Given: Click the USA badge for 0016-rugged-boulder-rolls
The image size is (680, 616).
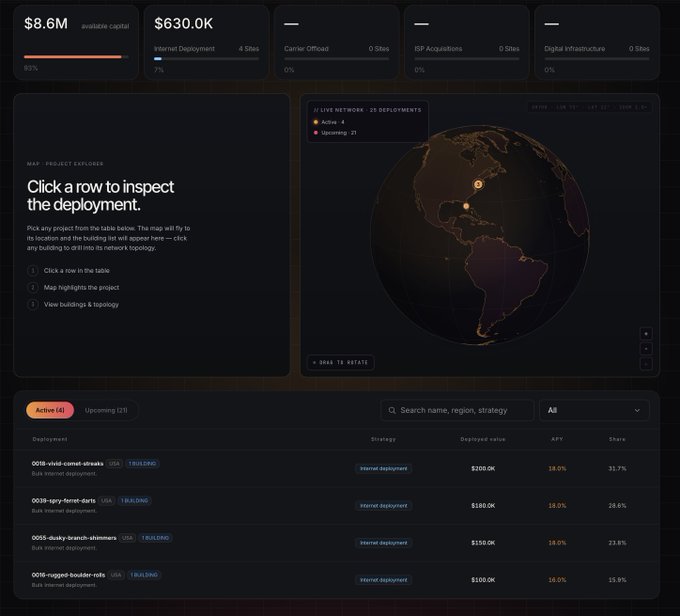Looking at the screenshot, I should tap(116, 575).
